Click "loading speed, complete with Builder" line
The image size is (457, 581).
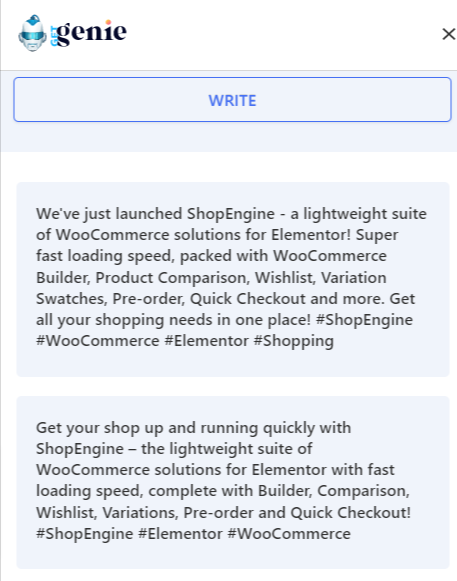223,491
